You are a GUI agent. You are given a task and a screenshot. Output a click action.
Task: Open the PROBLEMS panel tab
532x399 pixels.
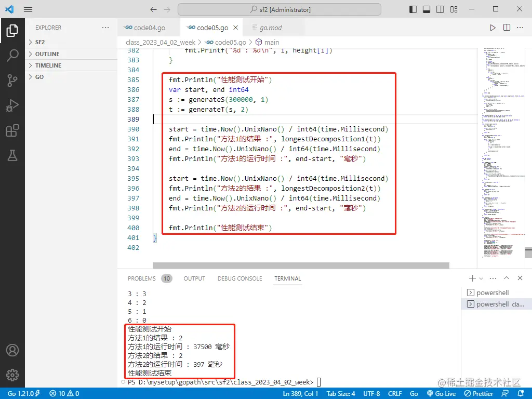[150, 278]
